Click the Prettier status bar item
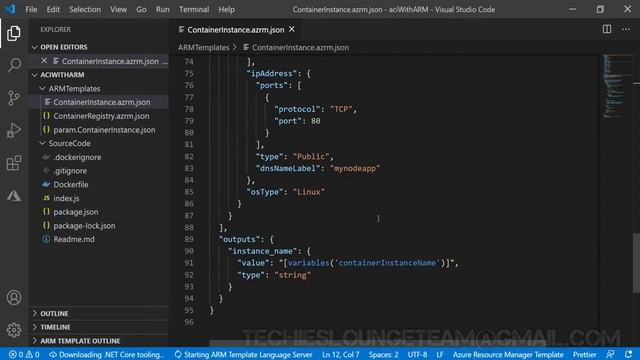Screen dimensions: 640x360 click(584, 354)
